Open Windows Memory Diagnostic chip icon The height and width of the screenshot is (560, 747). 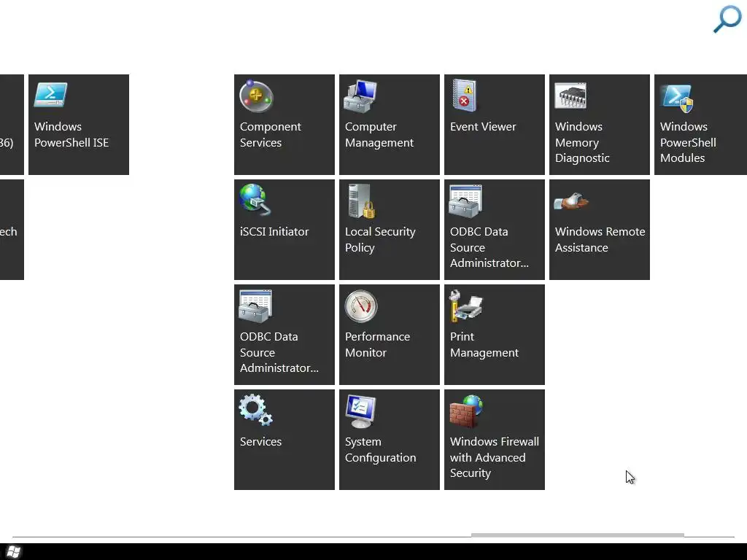pos(570,96)
